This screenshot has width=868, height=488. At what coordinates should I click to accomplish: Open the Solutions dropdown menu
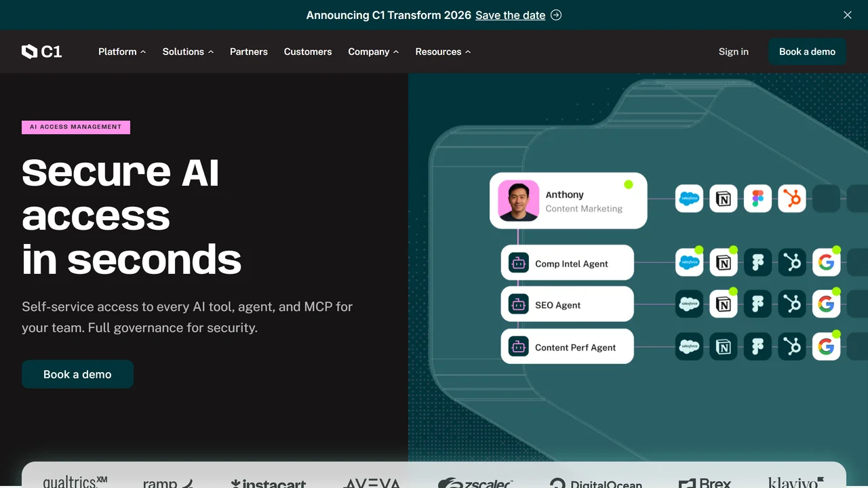(x=188, y=52)
